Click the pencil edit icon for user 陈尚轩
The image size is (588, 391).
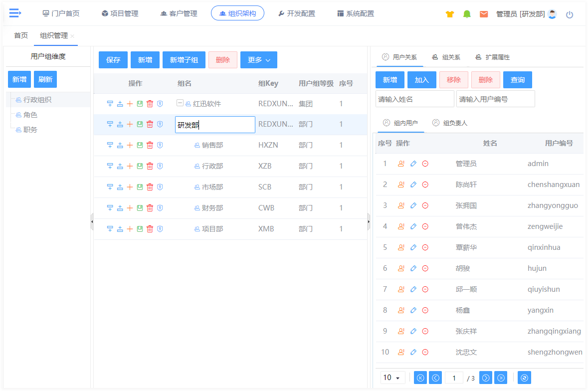coord(413,185)
